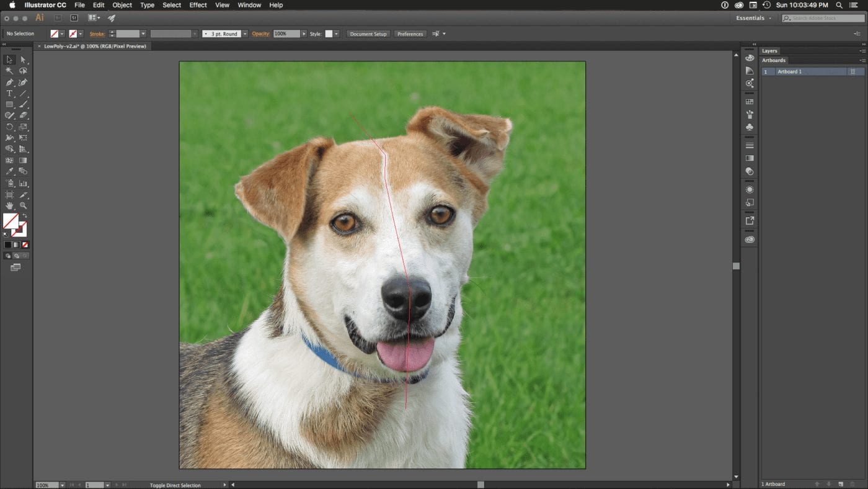Screen dimensions: 868x489
Task: Open the Creative Cloud Libraries panel icon
Action: point(750,240)
